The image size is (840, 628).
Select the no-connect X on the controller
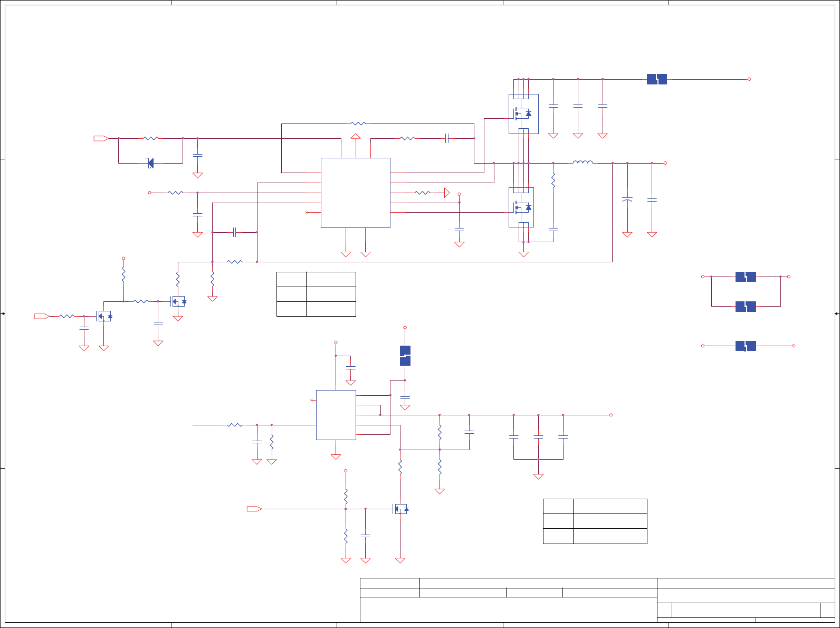[x=307, y=212]
